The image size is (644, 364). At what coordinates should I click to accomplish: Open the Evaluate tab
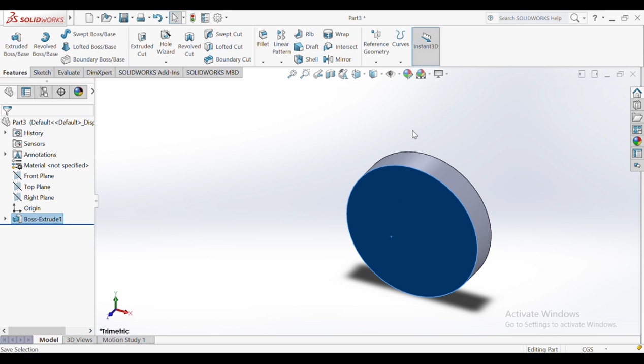(69, 73)
